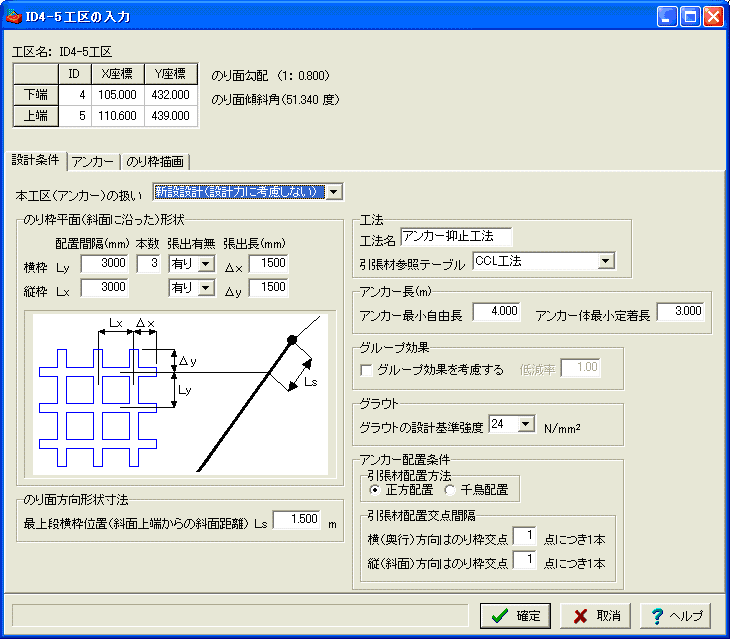Maximize the ID4-5工区の入力 window
Image resolution: width=730 pixels, height=639 pixels.
690,17
